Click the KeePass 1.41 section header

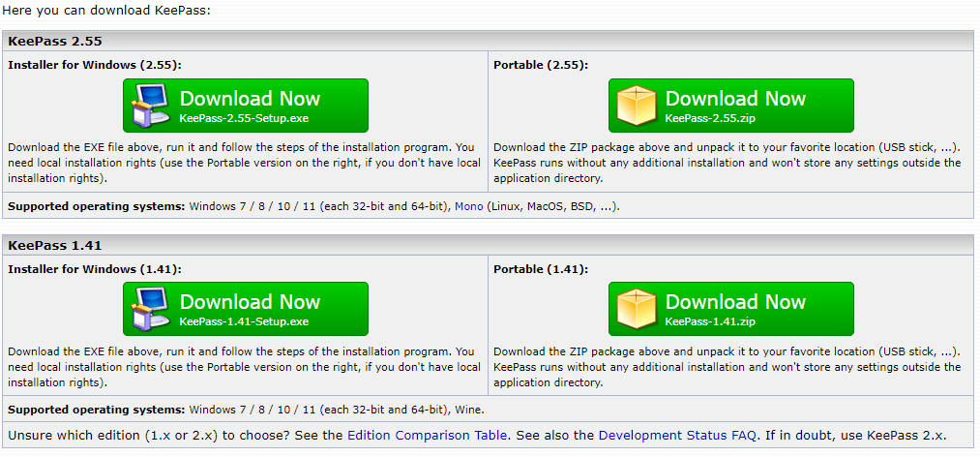[488, 245]
